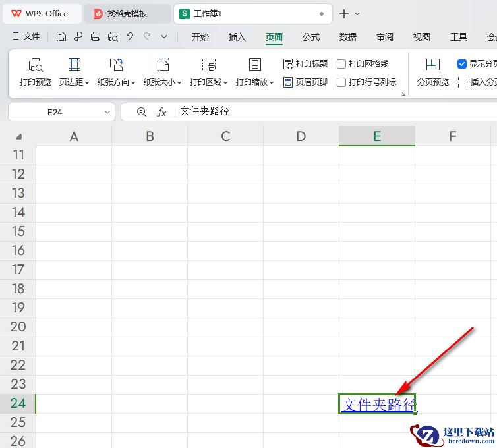Undo the last action

(130, 37)
